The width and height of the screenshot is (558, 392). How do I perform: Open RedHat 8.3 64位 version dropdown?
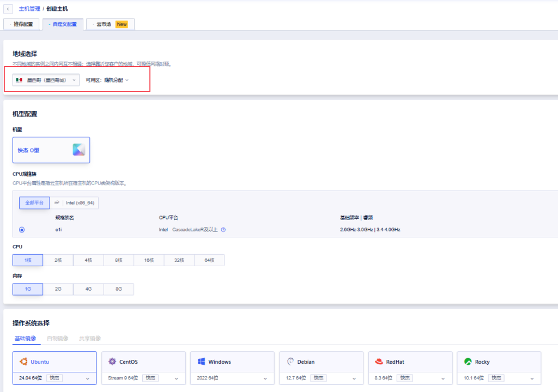coord(410,378)
